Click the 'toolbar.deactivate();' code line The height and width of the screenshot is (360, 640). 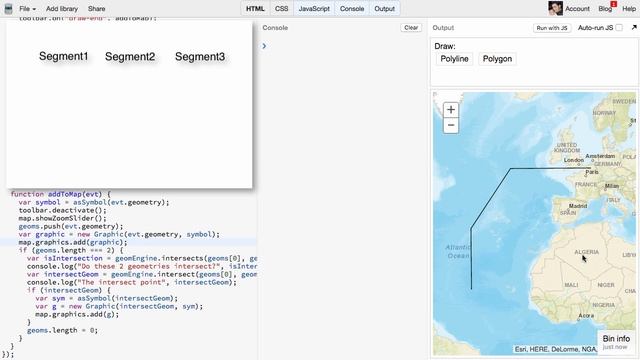click(62, 210)
